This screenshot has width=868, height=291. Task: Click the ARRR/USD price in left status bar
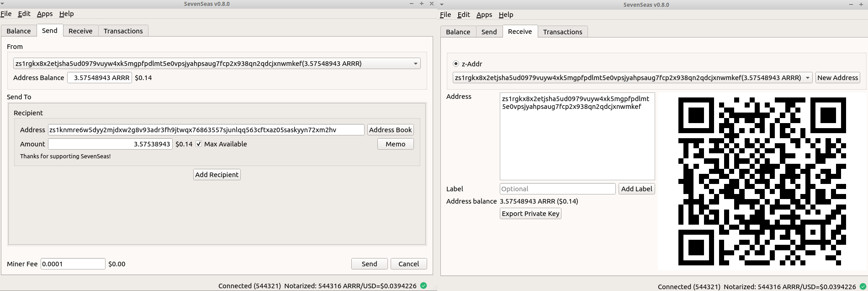[380, 286]
